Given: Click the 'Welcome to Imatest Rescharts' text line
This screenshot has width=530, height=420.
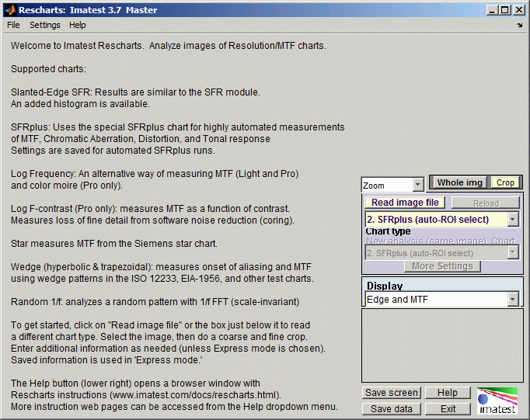Looking at the screenshot, I should 169,46.
